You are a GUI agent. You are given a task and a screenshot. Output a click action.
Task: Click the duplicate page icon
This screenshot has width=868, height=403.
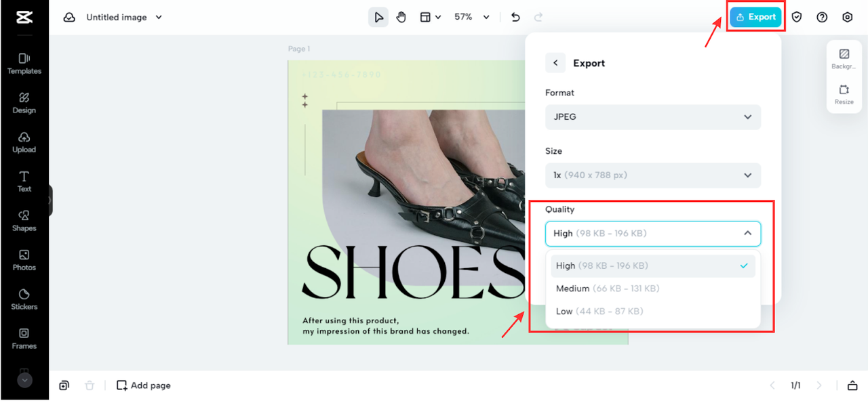tap(64, 385)
